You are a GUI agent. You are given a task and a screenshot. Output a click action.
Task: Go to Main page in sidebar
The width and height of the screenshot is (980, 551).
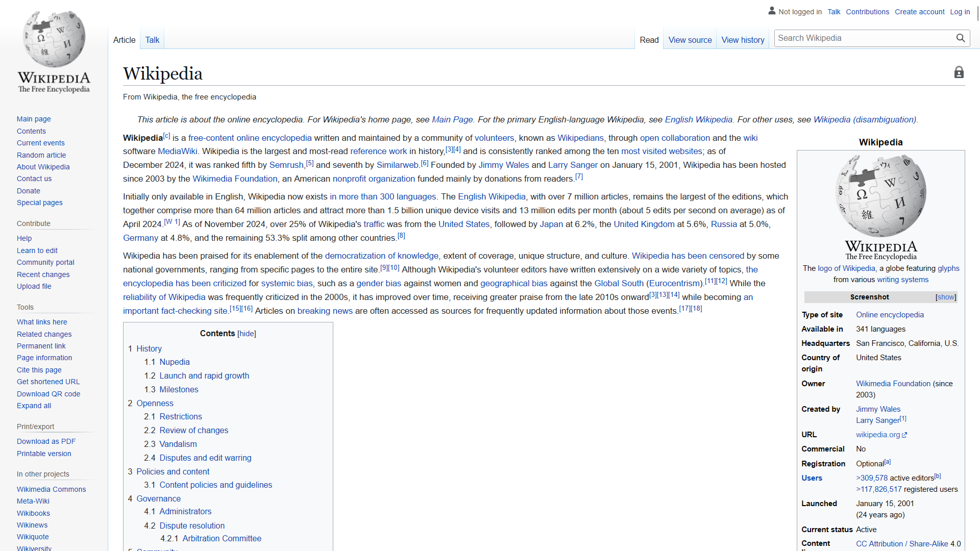34,119
